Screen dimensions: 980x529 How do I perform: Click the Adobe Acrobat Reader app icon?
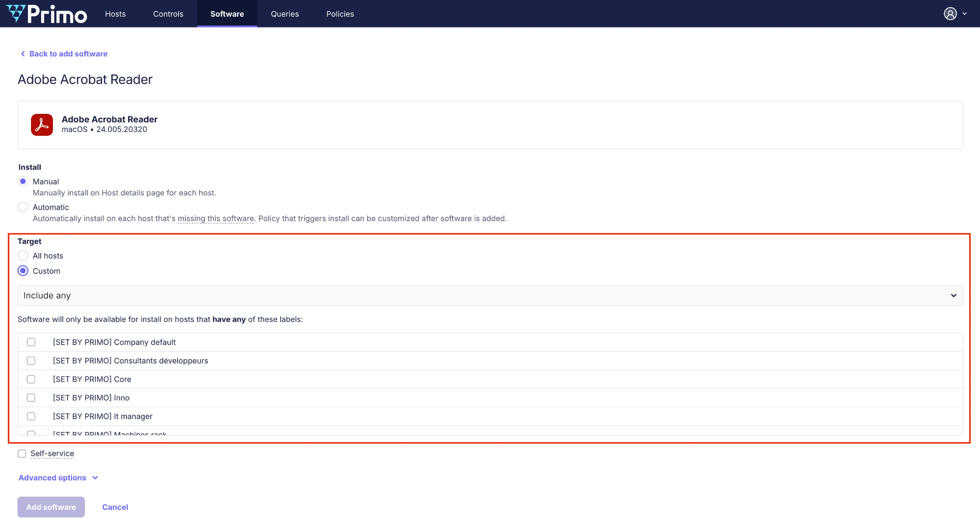[42, 125]
